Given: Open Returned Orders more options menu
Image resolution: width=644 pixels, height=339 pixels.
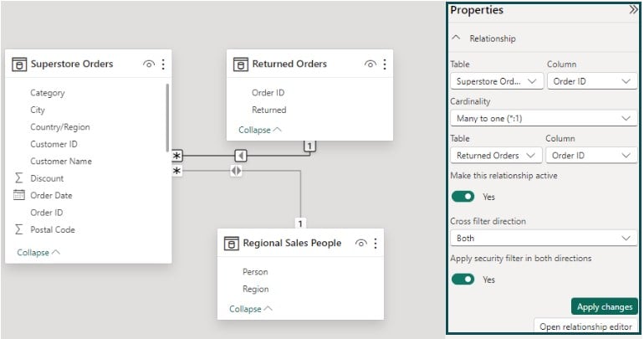Looking at the screenshot, I should point(385,64).
